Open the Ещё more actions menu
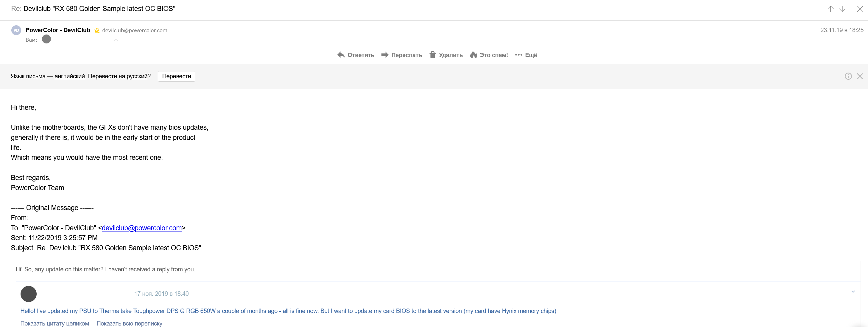The image size is (868, 327). click(x=526, y=55)
